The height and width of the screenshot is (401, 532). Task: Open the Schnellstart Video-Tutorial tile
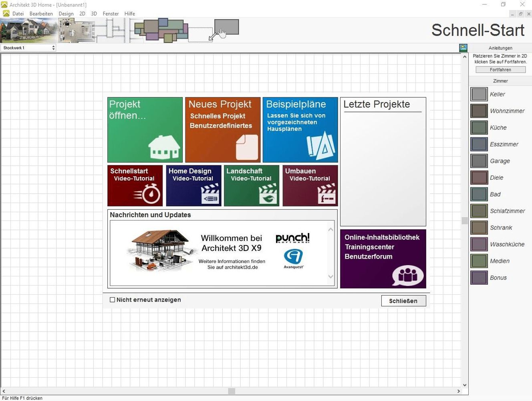[135, 186]
